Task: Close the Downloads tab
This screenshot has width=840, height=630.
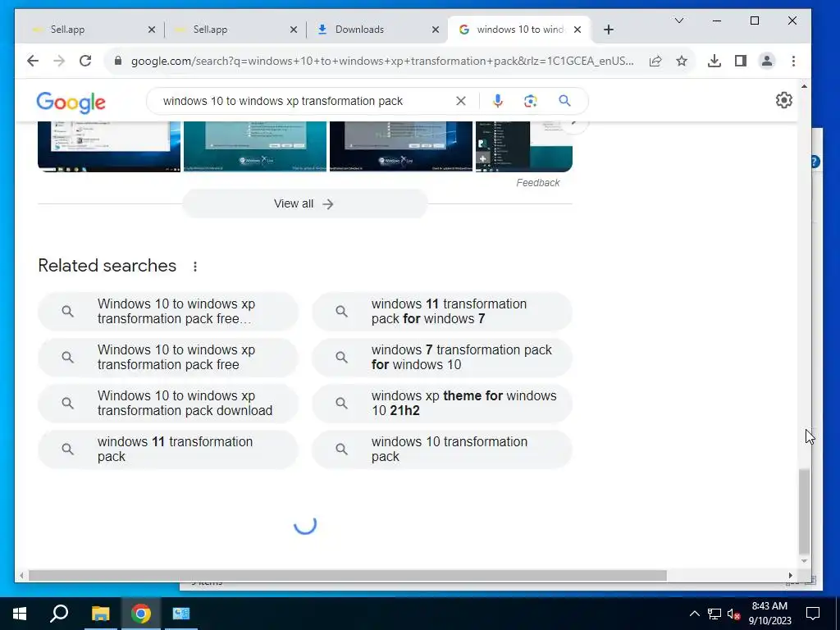Action: click(436, 30)
